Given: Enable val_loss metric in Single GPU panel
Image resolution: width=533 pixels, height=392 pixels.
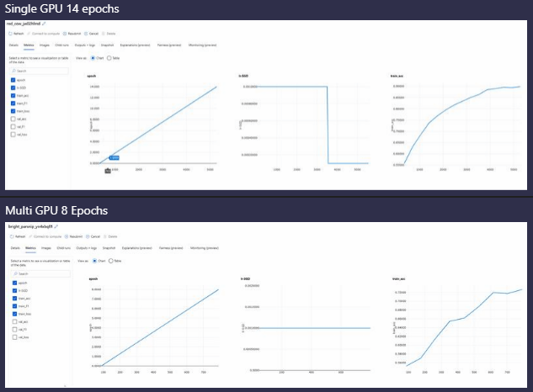Looking at the screenshot, I should pos(13,135).
